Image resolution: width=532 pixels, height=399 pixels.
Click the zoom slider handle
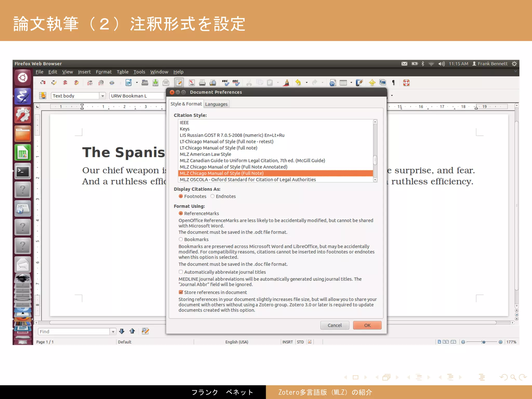483,342
